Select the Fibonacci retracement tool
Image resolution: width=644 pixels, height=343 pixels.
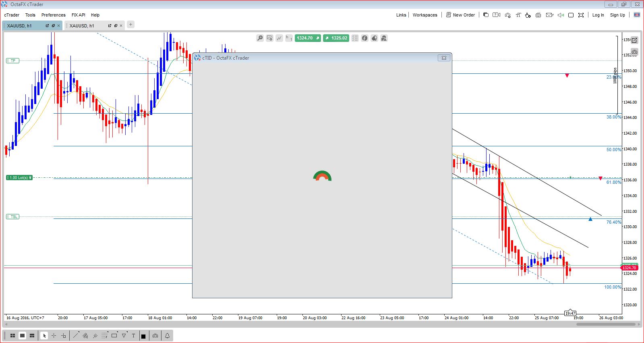105,335
